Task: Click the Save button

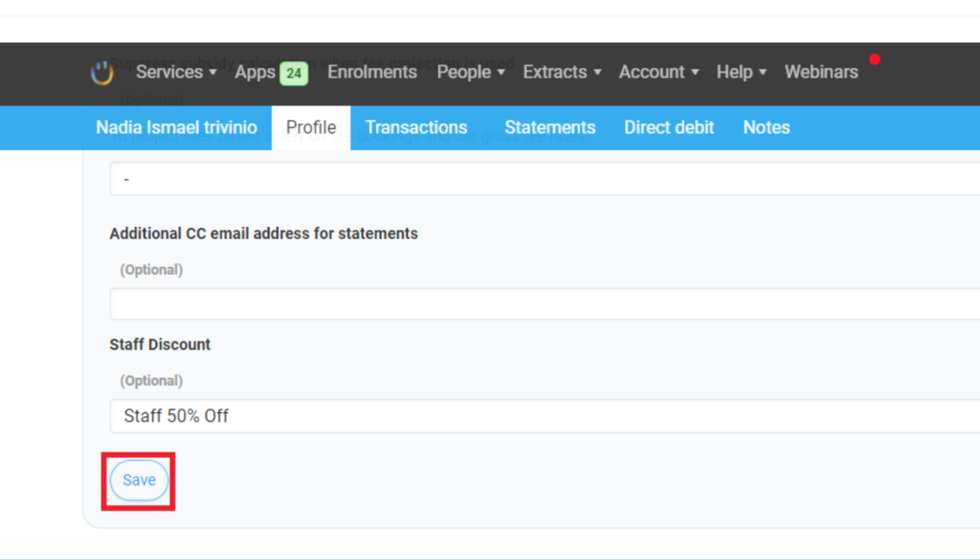Action: tap(139, 480)
